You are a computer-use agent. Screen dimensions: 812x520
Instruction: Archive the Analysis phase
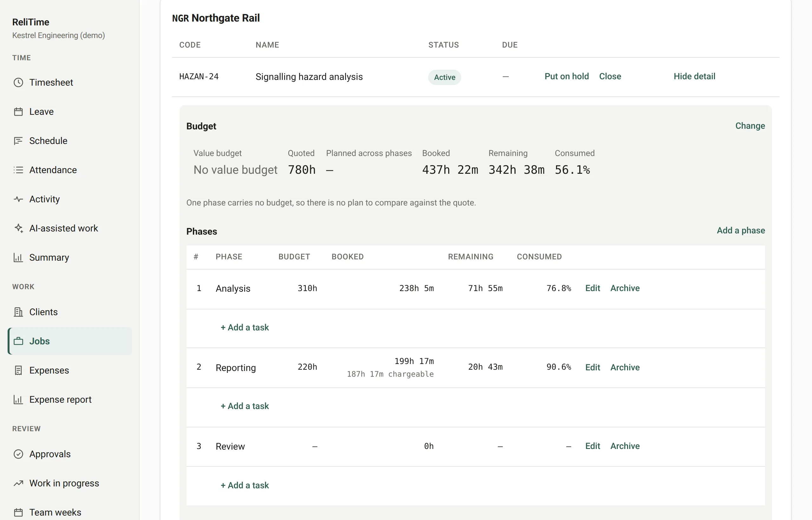click(x=625, y=288)
